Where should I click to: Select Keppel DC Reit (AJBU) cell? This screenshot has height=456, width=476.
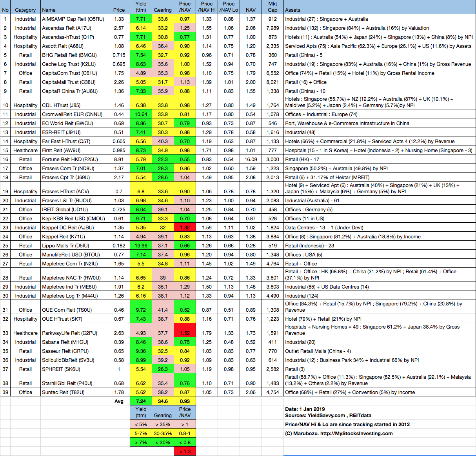(74, 227)
